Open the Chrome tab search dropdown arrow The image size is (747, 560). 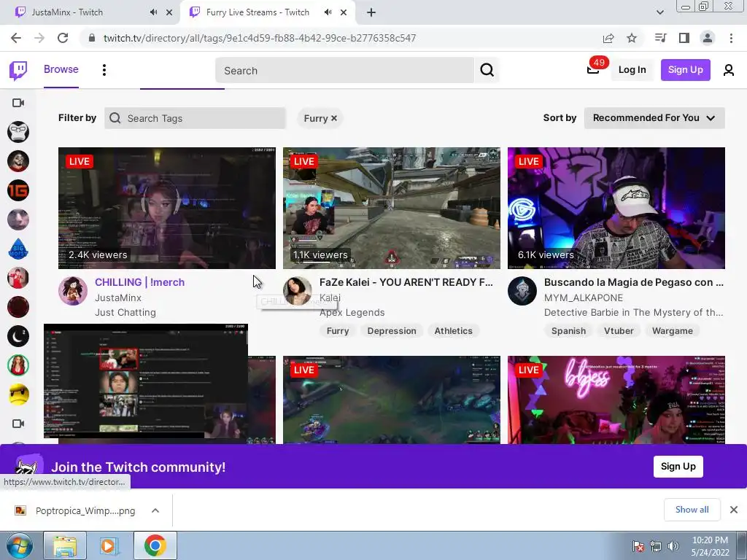(659, 12)
